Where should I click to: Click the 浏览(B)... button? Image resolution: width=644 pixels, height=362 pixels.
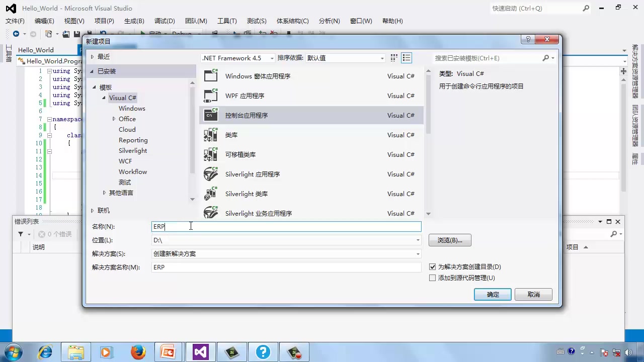[x=450, y=240]
